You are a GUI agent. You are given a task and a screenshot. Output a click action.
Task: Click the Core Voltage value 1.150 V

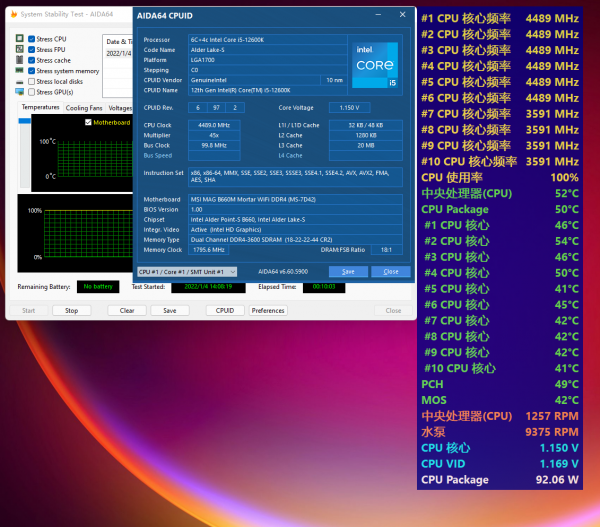pyautogui.click(x=349, y=108)
